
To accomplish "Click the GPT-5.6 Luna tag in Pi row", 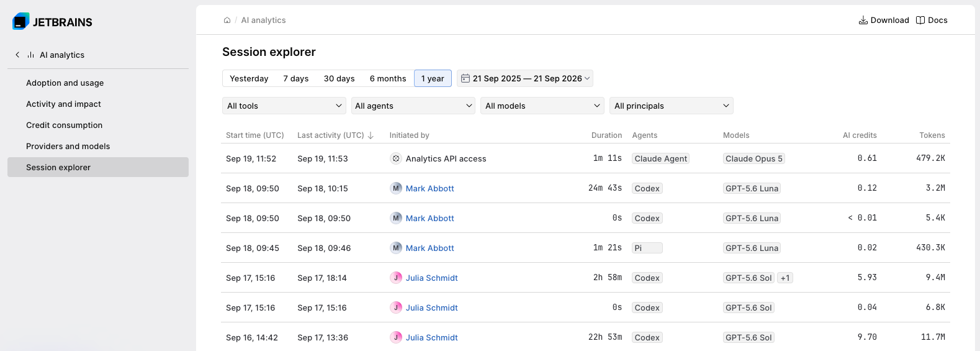I will tap(752, 248).
